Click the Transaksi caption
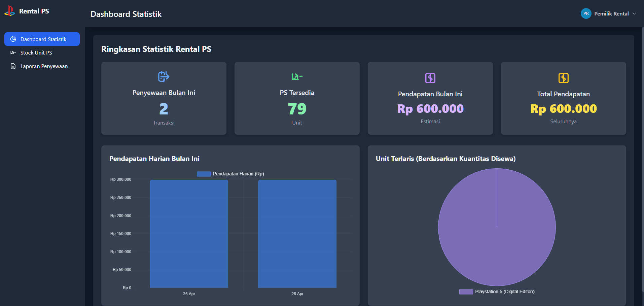644x306 pixels. coord(164,123)
